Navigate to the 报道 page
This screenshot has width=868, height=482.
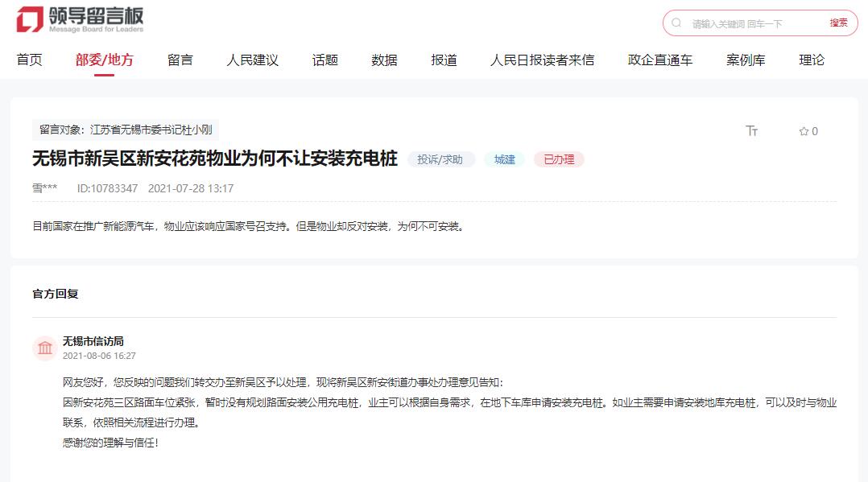point(444,60)
